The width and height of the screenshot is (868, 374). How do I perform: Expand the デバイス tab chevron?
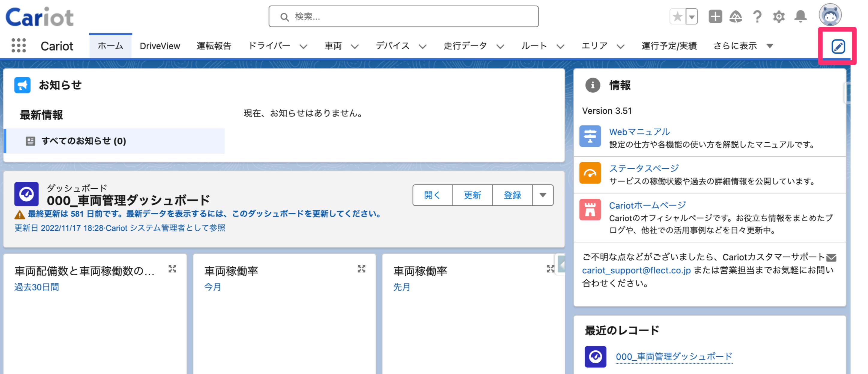tap(422, 46)
